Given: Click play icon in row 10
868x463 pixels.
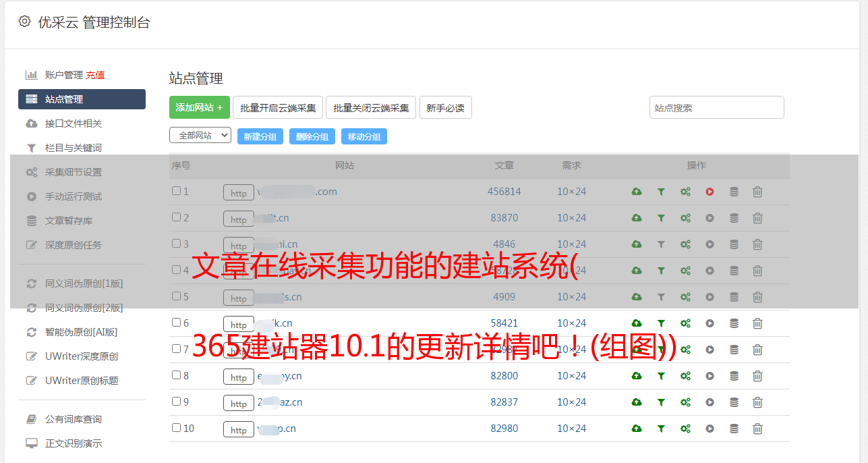Looking at the screenshot, I should (710, 429).
